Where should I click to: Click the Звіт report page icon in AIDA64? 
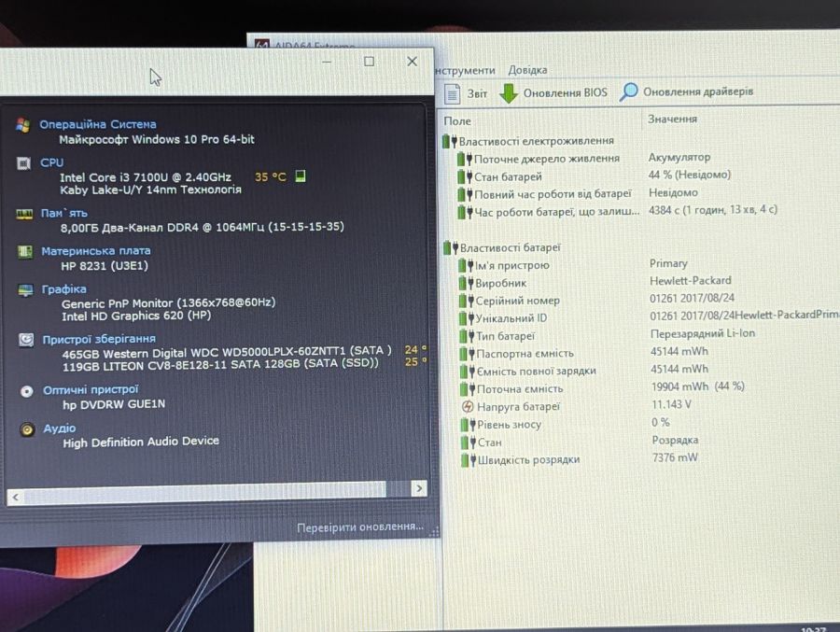(452, 93)
